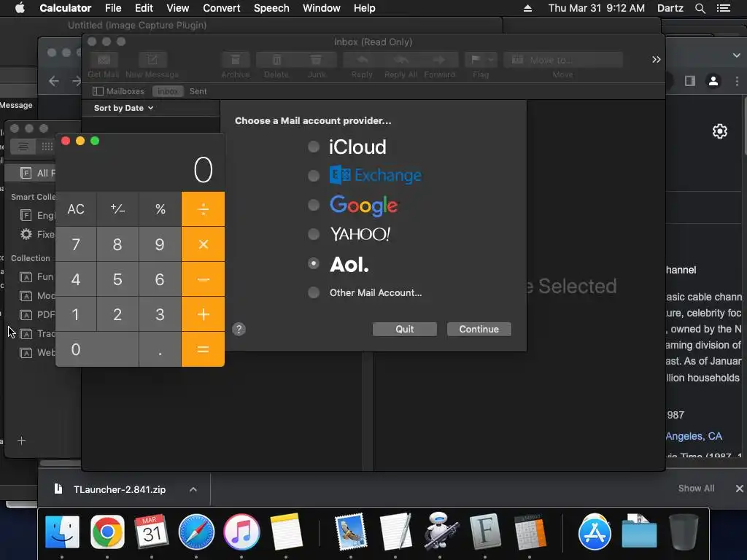Click the equals key on Calculator
Screen dimensions: 747x560
coord(203,349)
